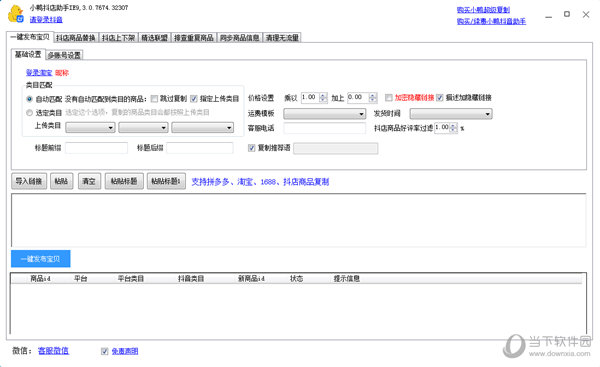Open the 客服微信 link
This screenshot has width=600, height=367.
point(53,351)
